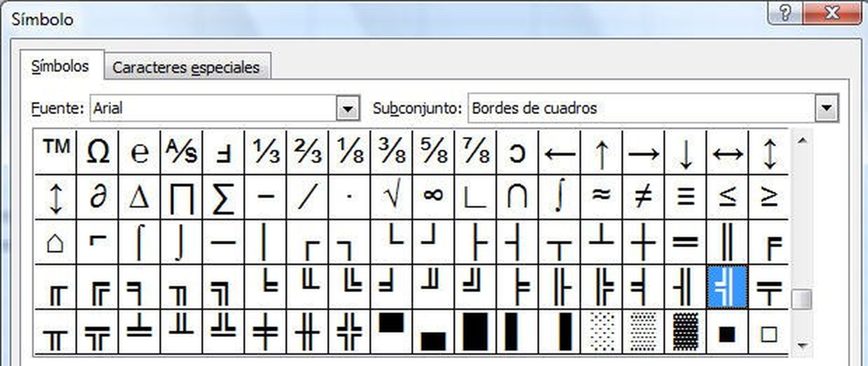The image size is (868, 366).
Task: Pick the light shade ░ symbol
Action: pyautogui.click(x=601, y=332)
